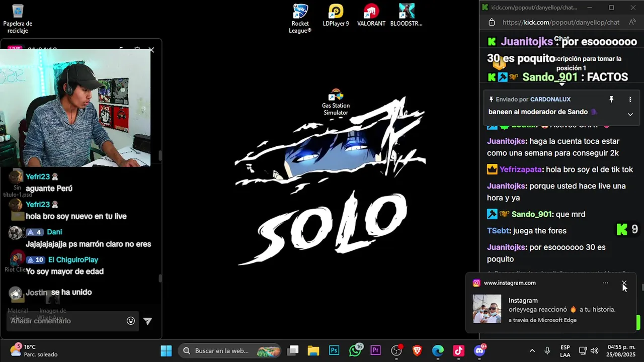
Task: Click the 'Yo soy mayor de edad' comment
Action: click(64, 271)
